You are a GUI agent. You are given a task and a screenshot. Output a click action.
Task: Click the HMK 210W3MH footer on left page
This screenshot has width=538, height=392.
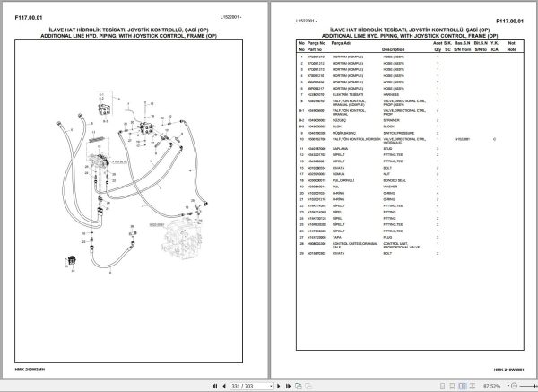(30, 370)
